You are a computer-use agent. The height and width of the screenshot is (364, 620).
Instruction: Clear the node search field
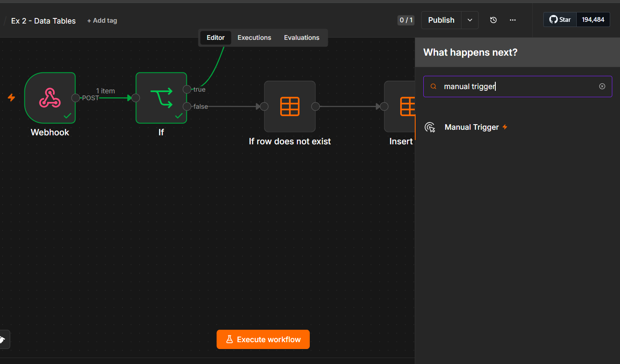pos(602,87)
